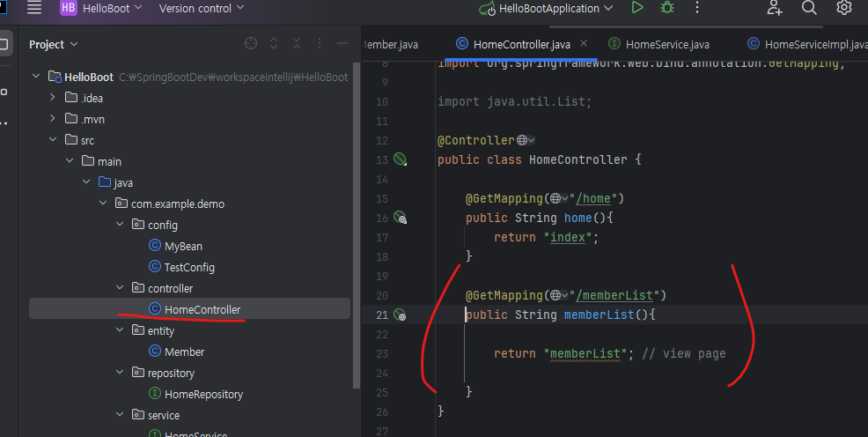
Task: Collapse the src folder
Action: (x=53, y=139)
